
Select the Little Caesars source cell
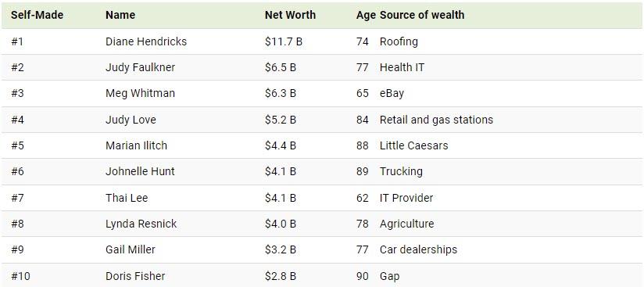[413, 145]
